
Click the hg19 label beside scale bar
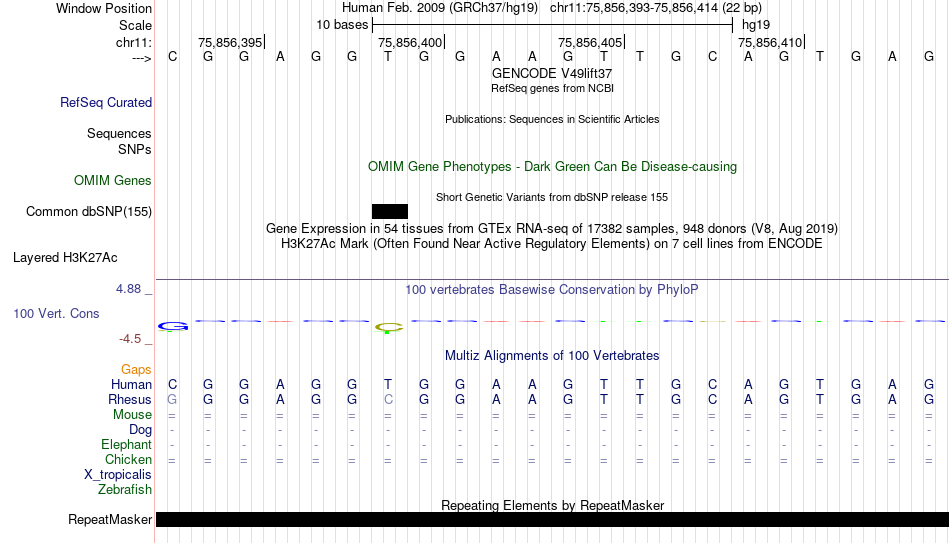[x=756, y=25]
